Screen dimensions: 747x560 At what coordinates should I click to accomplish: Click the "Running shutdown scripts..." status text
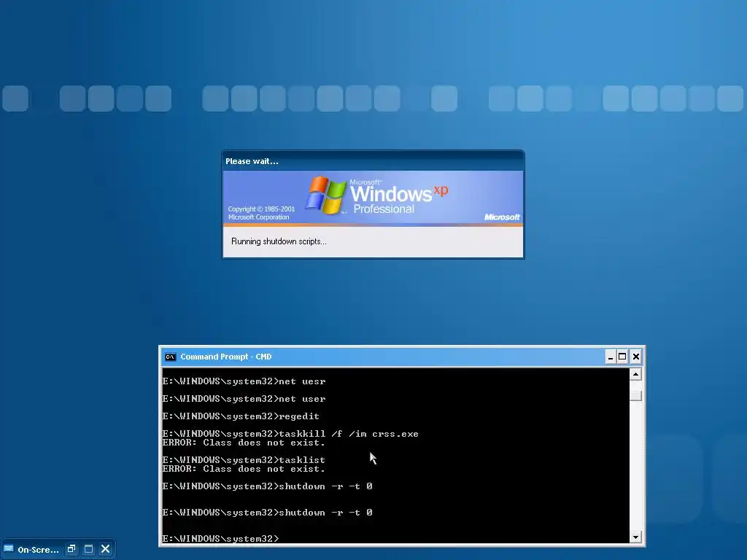coord(279,241)
